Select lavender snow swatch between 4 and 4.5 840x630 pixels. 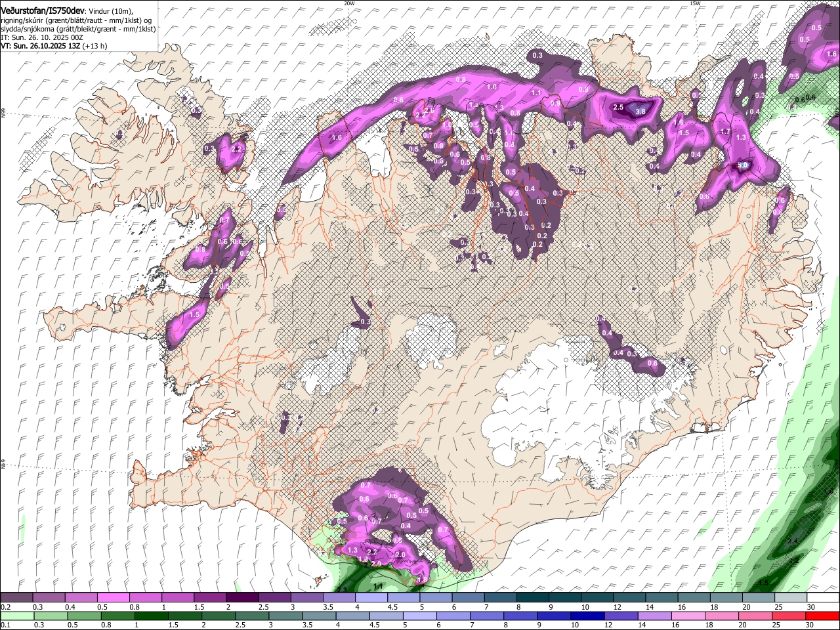371,598
